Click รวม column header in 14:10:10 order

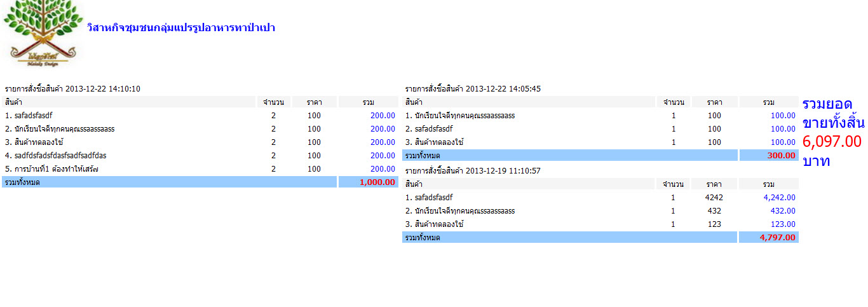368,102
